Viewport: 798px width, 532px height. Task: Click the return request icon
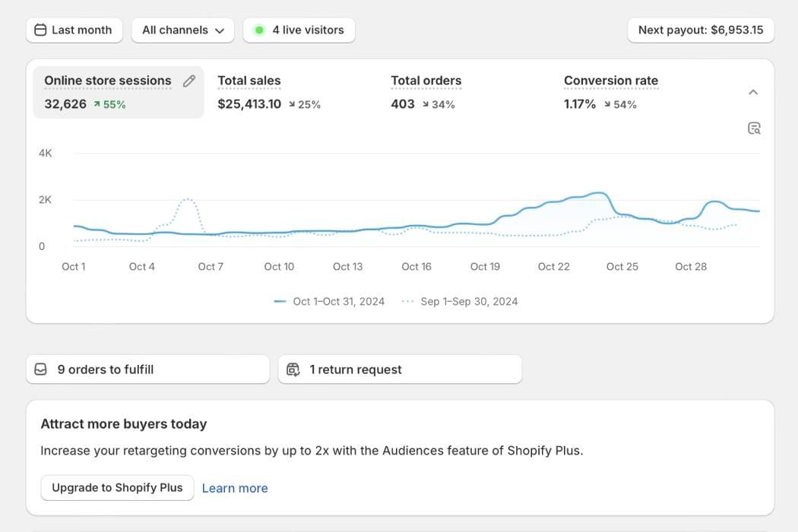(x=293, y=369)
